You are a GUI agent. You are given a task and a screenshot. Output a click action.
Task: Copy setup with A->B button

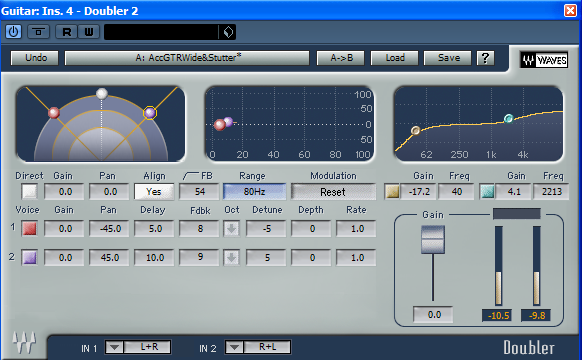pos(340,58)
